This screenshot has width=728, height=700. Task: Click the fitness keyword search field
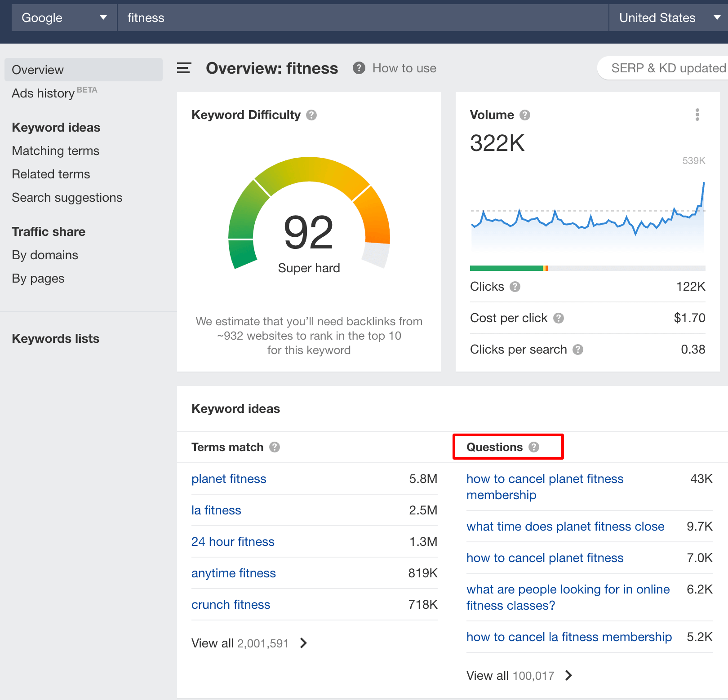coord(363,18)
